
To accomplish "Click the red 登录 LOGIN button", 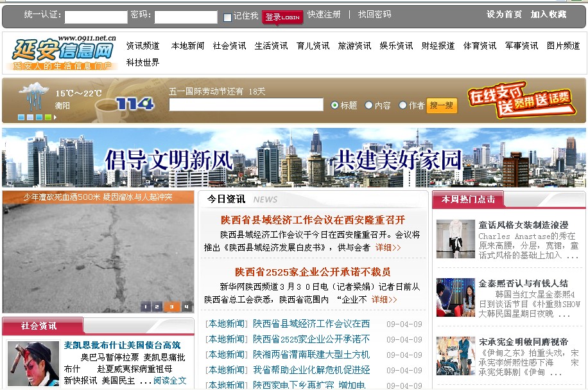I will pyautogui.click(x=282, y=17).
